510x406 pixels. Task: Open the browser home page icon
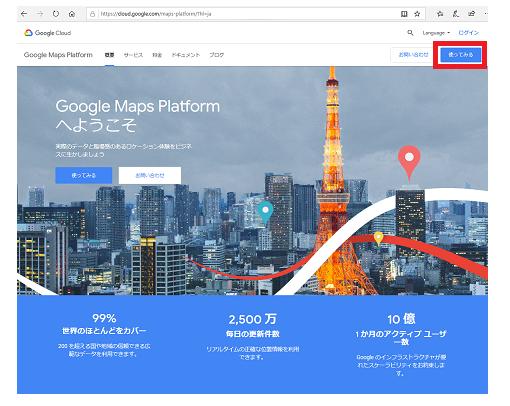coord(72,14)
